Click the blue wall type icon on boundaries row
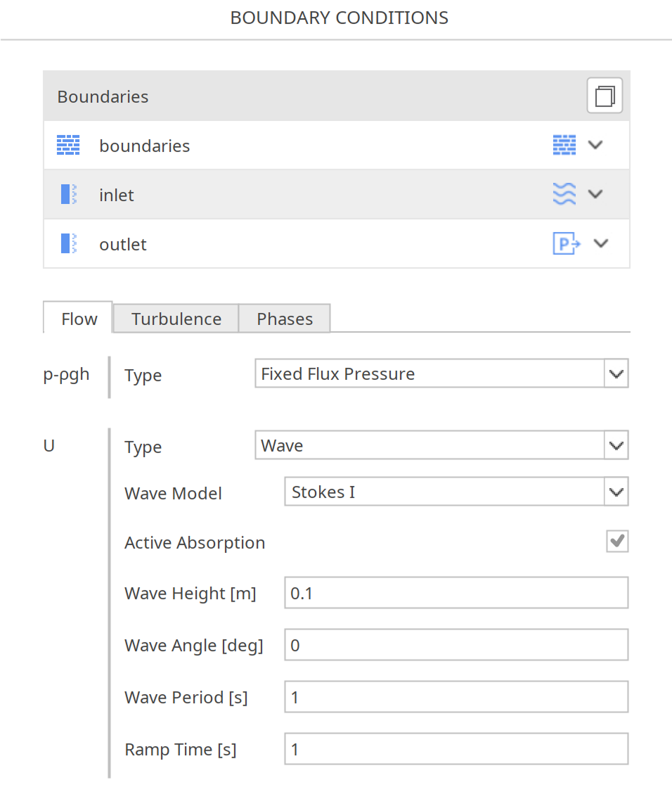Screen dimensions: 672x799 (564, 144)
